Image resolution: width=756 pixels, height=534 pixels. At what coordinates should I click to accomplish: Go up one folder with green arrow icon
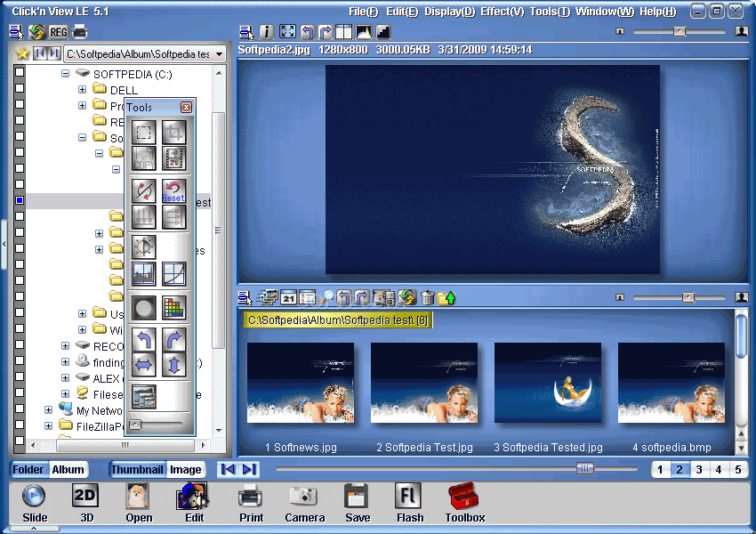tap(446, 298)
